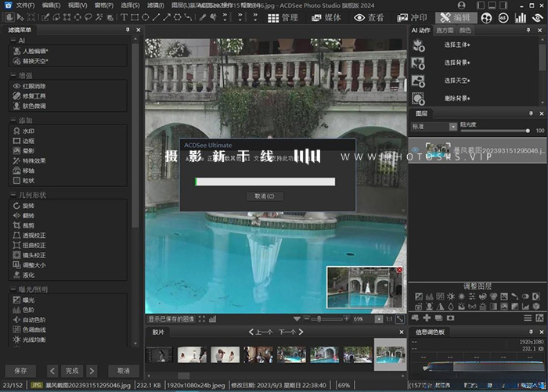Pick the Rectangle shape tool
Screen dimensions: 548x392
135,17
